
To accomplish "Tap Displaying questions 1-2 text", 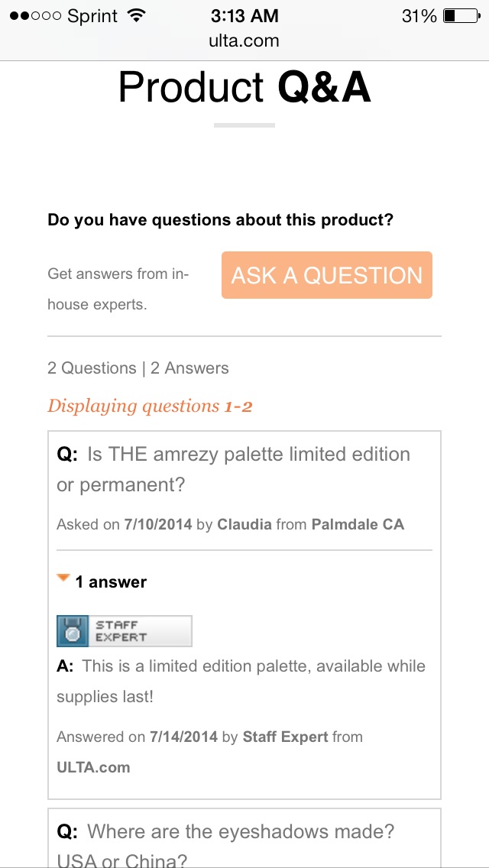I will (150, 406).
